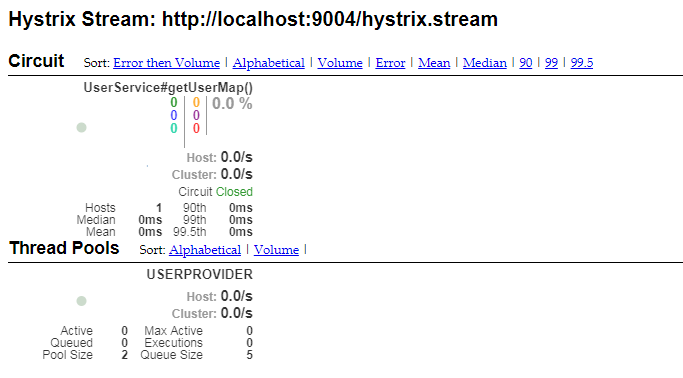Click the UserService#getUserMap() circuit name
This screenshot has width=683, height=378.
point(168,88)
